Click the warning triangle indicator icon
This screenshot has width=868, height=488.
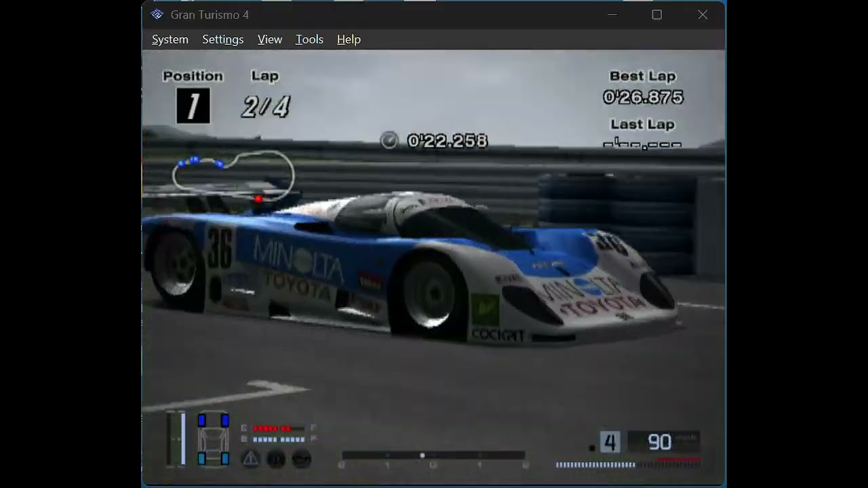point(250,459)
